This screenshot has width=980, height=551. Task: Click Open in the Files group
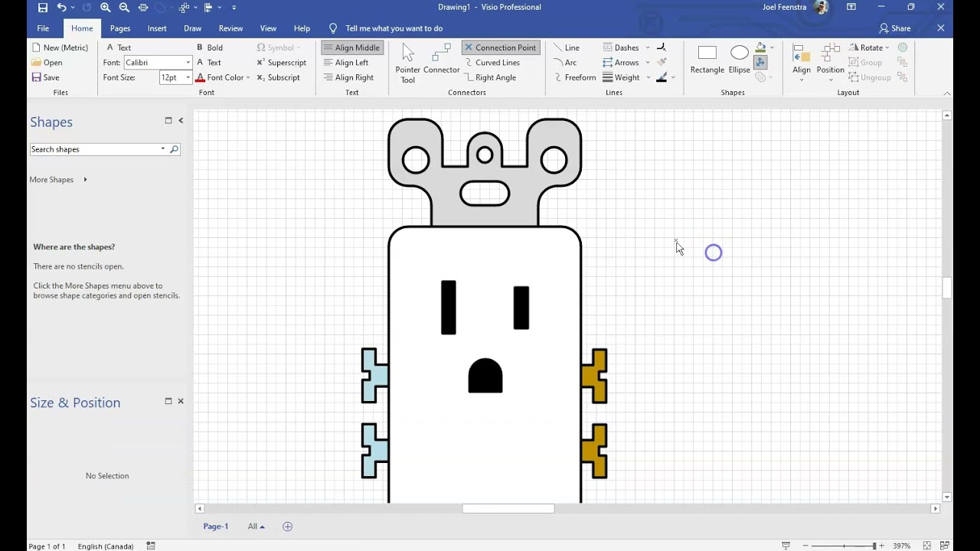click(x=47, y=63)
